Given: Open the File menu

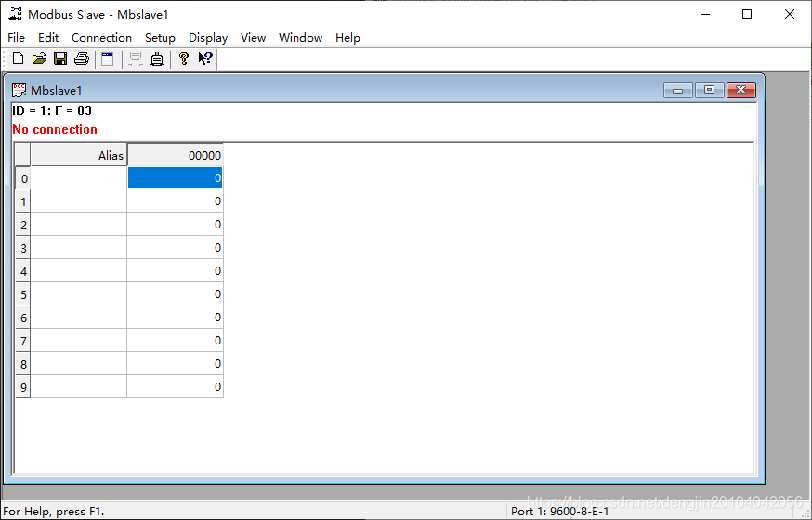Looking at the screenshot, I should point(16,38).
